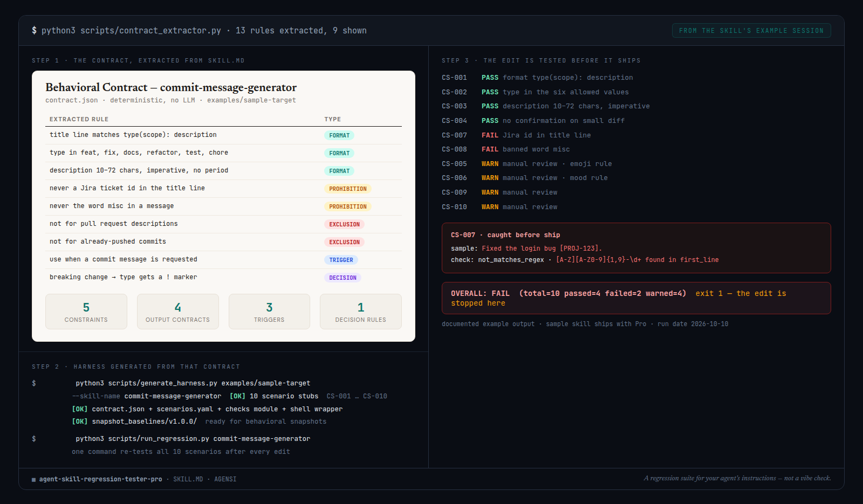Click the PASS status in the CS-003 row
This screenshot has height=504, width=863.
point(490,106)
